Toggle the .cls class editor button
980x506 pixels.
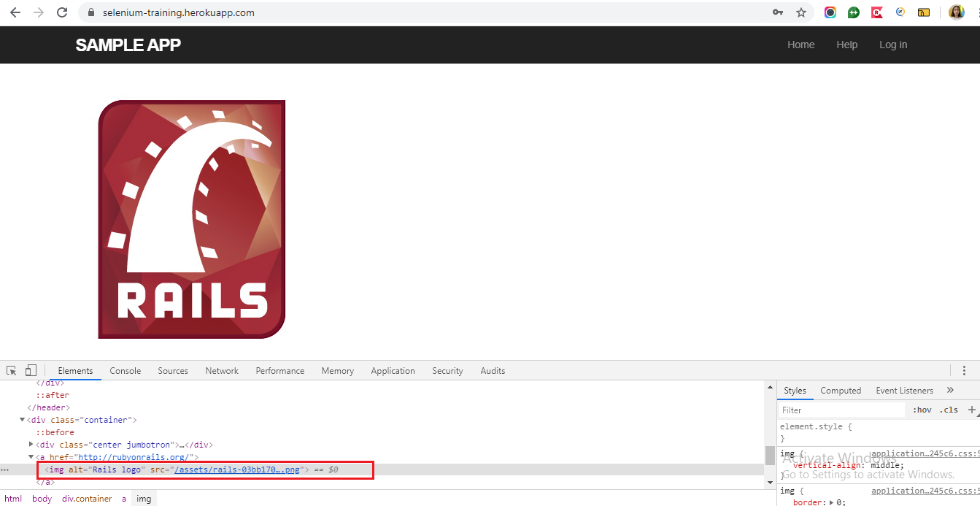pos(949,410)
